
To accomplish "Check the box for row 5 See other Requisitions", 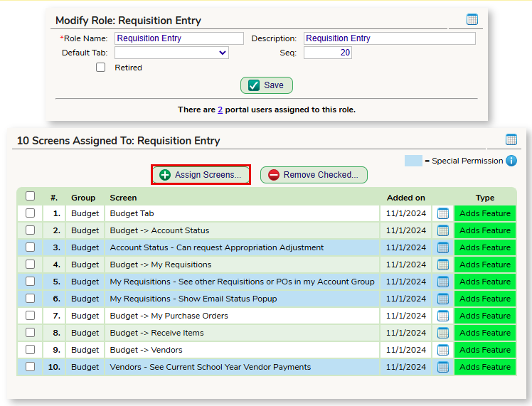I will [x=30, y=281].
